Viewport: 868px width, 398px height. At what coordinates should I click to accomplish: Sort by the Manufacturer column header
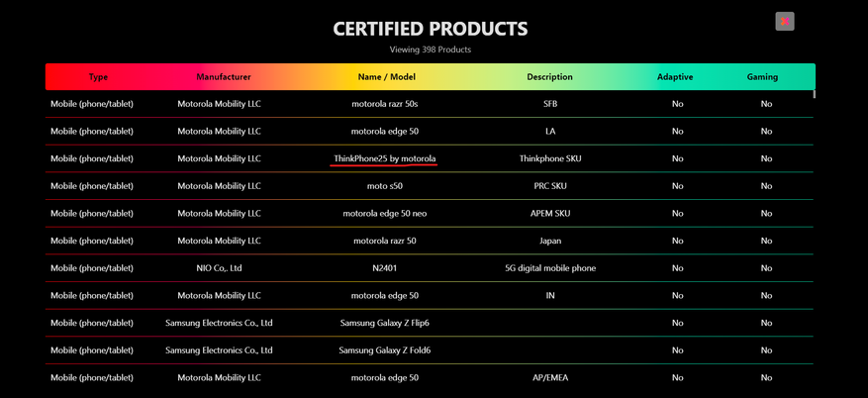223,77
